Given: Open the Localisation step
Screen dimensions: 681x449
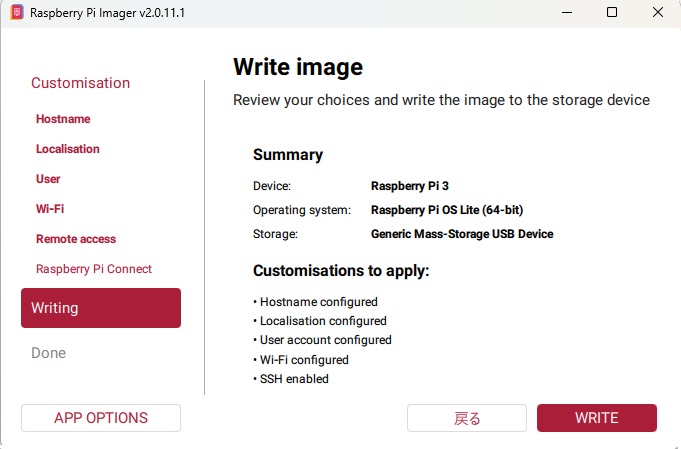Looking at the screenshot, I should point(68,149).
